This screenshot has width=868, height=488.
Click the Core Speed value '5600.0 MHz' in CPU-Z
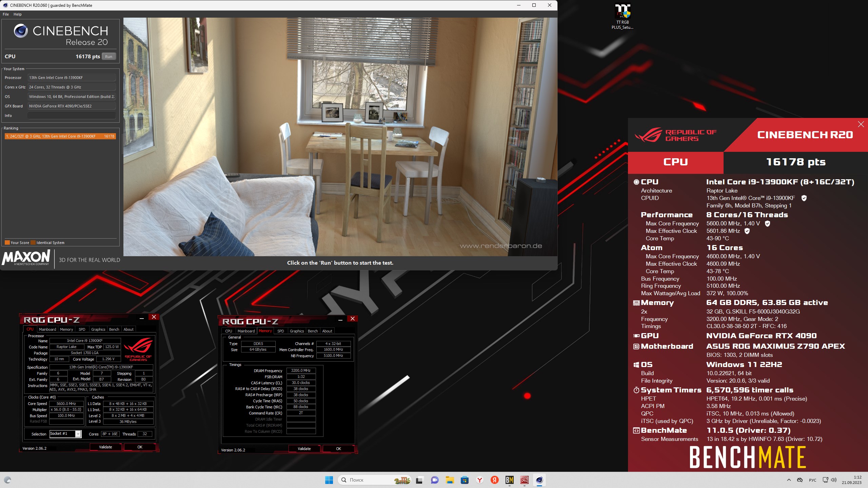(66, 404)
